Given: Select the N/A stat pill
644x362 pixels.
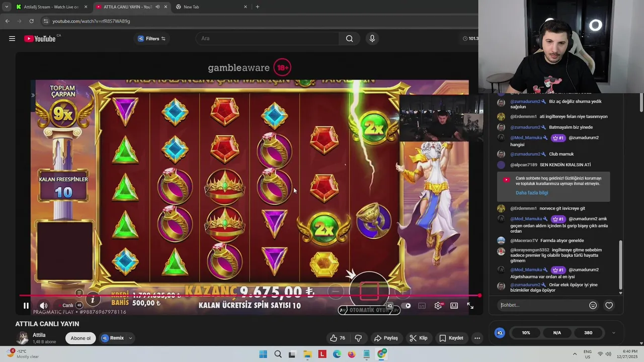Looking at the screenshot, I should (557, 333).
